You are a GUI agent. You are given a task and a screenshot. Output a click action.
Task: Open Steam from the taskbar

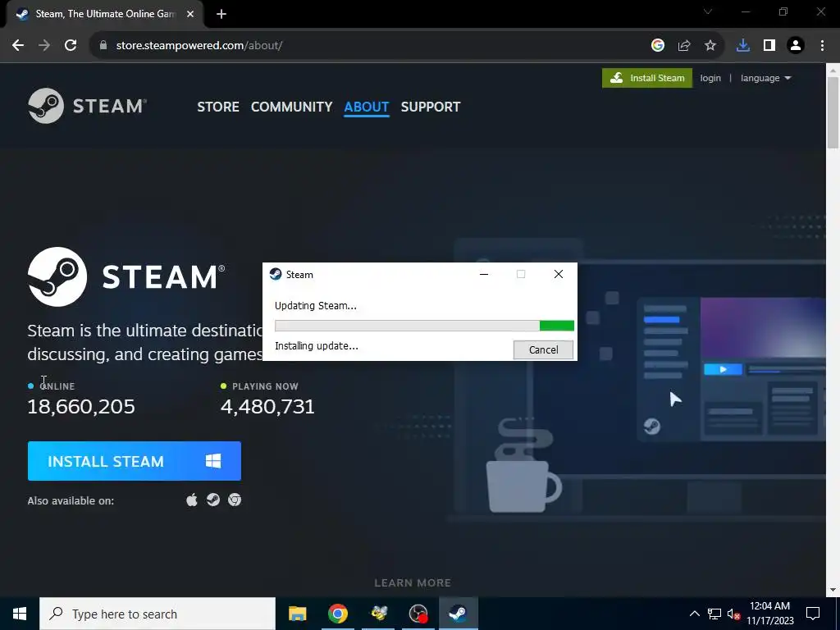(458, 614)
